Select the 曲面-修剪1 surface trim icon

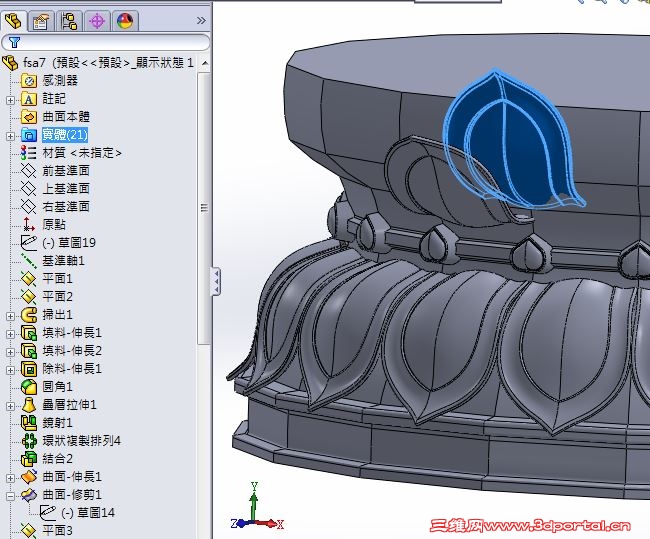tap(29, 495)
